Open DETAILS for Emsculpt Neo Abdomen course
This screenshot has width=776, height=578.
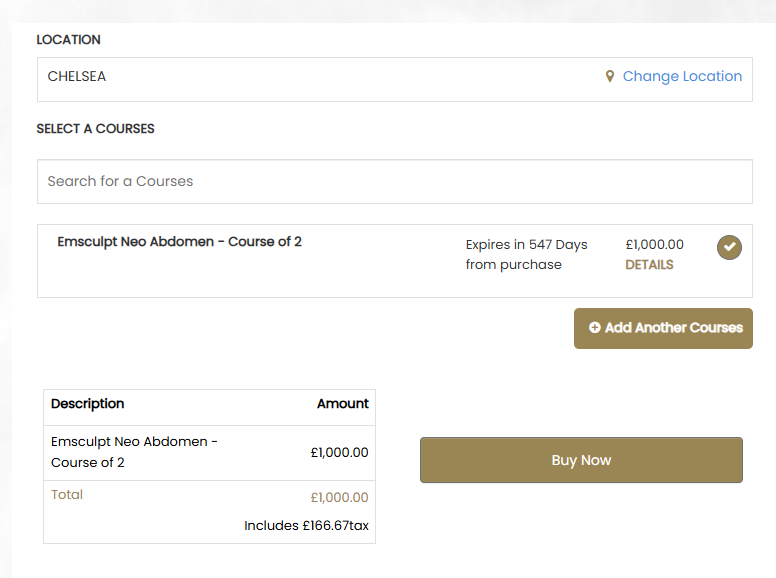coord(649,265)
